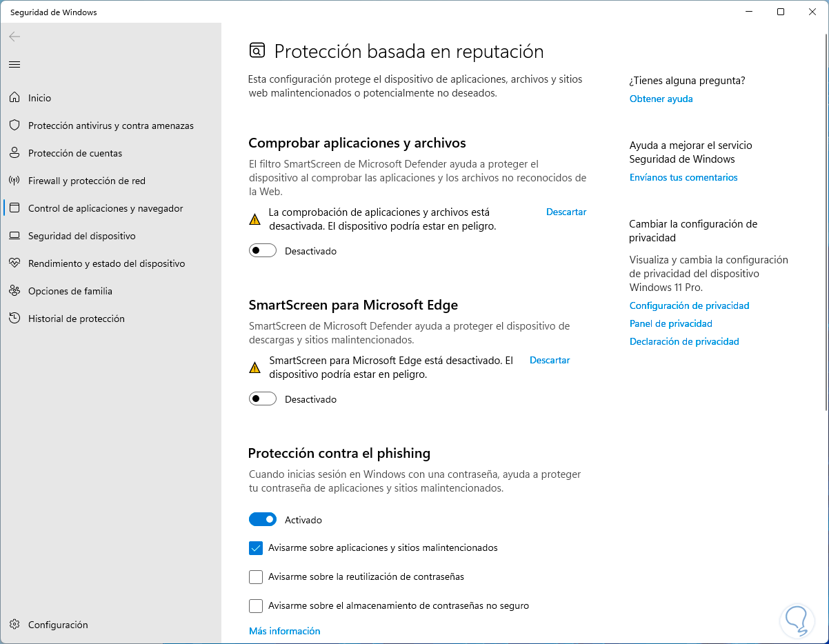Click the protection history clock icon

(14, 319)
